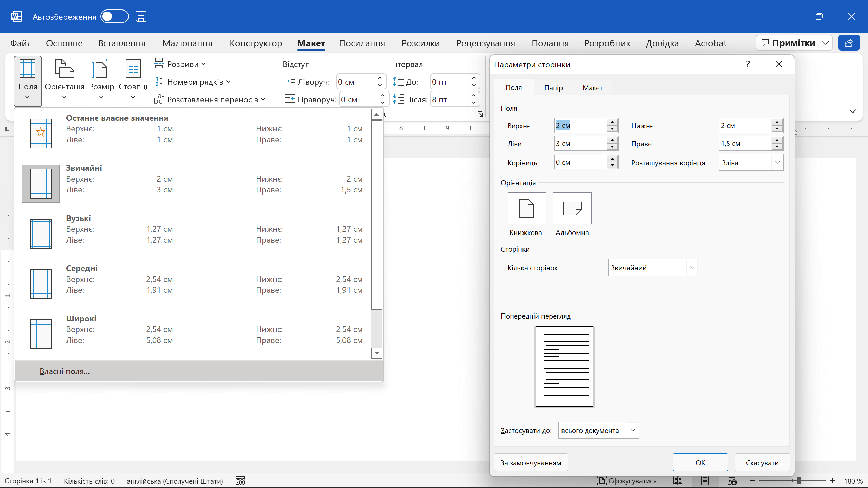The width and height of the screenshot is (868, 488).
Task: Open the gutter position dropdown
Action: [777, 163]
